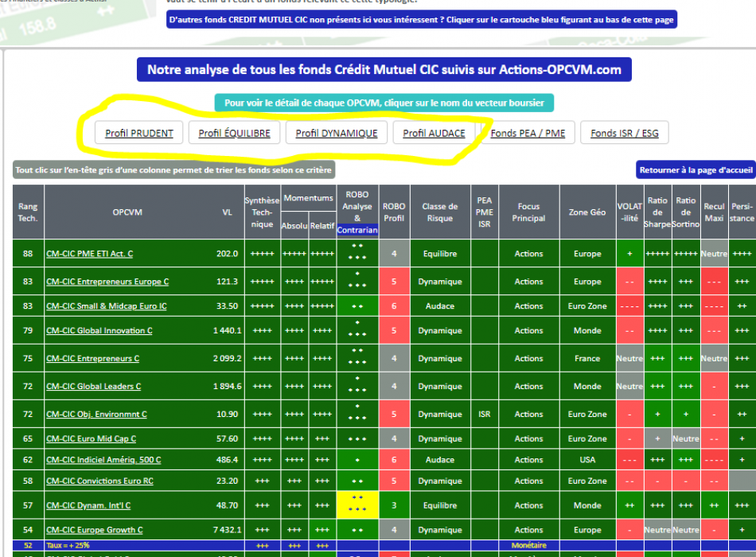756x557 pixels.
Task: Click ROBO Profil value 3 for CM-CIC Dynam. Int'l C
Action: coord(394,506)
